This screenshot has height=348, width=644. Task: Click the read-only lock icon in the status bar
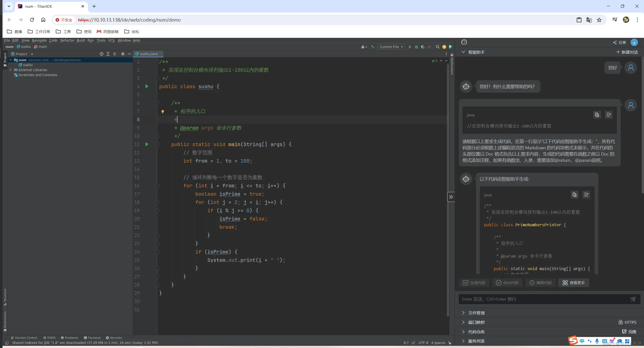click(x=450, y=343)
